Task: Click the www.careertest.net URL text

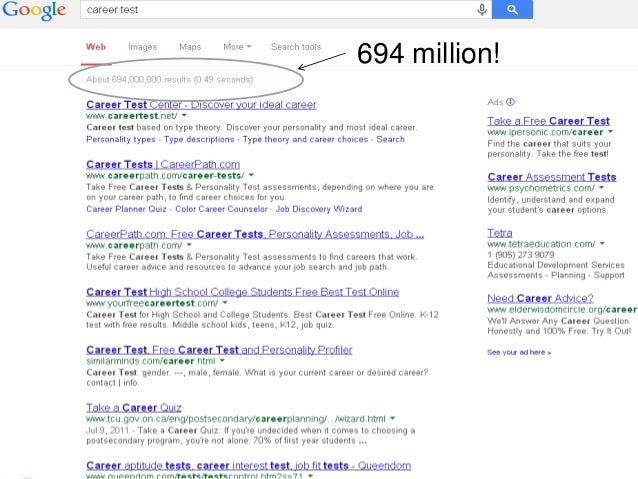Action: (x=132, y=116)
